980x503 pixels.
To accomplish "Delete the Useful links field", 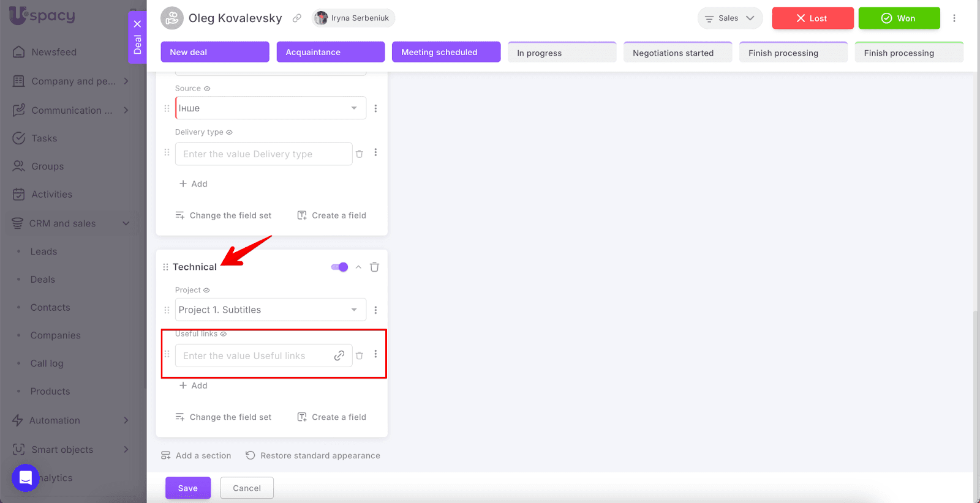I will click(360, 356).
